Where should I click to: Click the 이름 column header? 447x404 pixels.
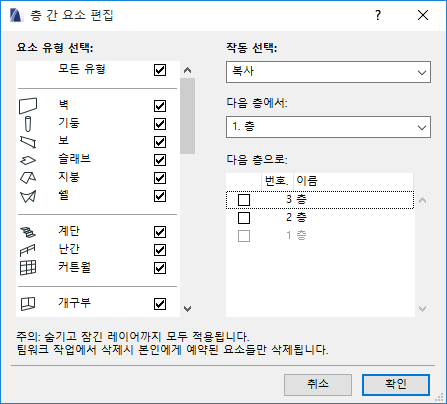[353, 181]
